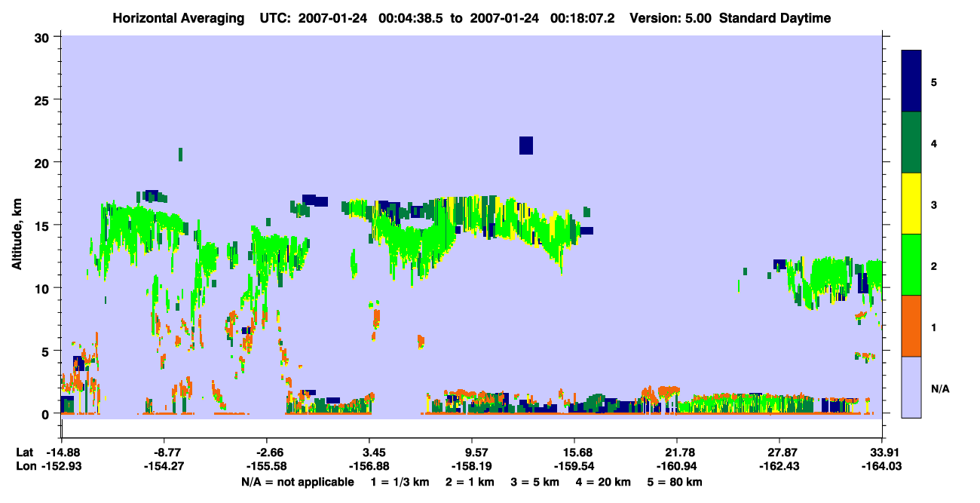Click longitude value -160.94
Viewport: 980px width, 503px height.
tap(677, 466)
